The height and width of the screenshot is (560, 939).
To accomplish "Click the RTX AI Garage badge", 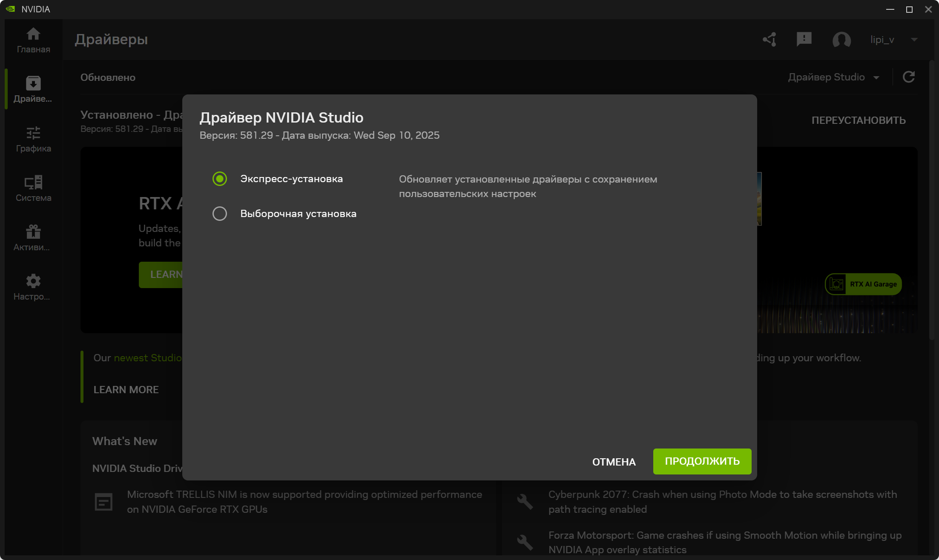I will click(863, 284).
